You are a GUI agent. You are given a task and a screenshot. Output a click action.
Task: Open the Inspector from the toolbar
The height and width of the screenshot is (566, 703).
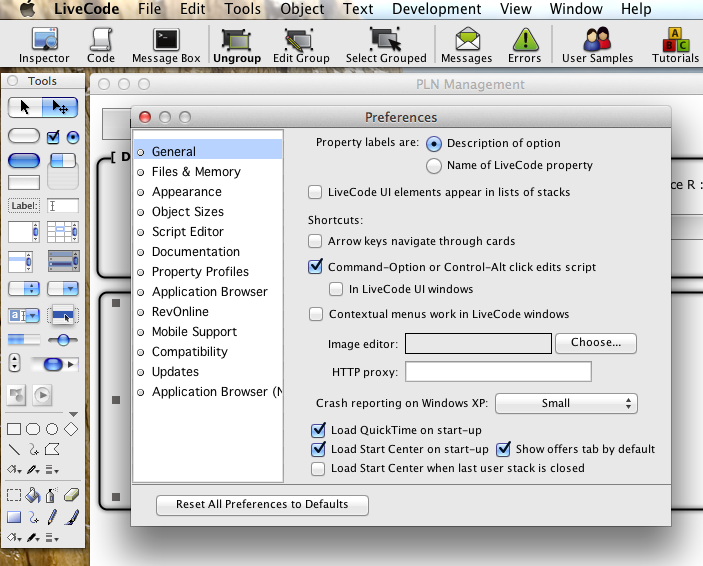click(44, 44)
